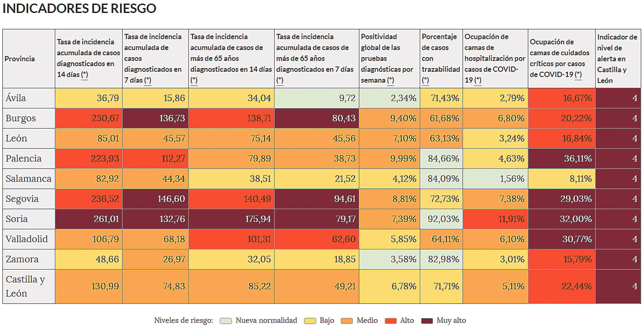Click the Provincia column header
This screenshot has height=328, width=644.
pyautogui.click(x=20, y=59)
